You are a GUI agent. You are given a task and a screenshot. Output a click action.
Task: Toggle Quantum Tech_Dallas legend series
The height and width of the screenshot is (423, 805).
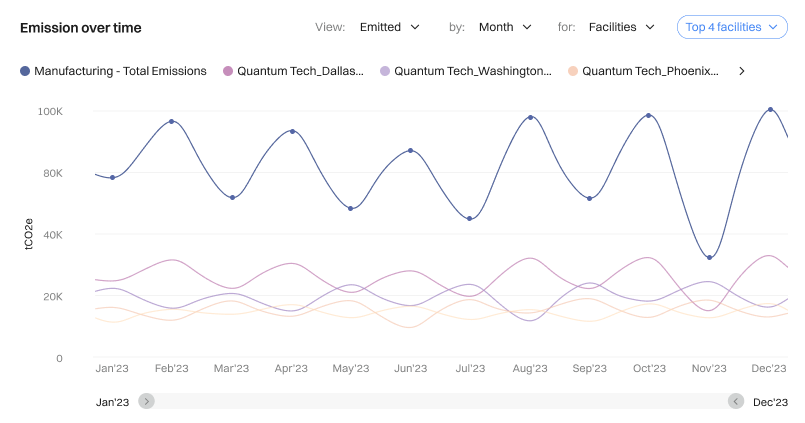[x=300, y=71]
